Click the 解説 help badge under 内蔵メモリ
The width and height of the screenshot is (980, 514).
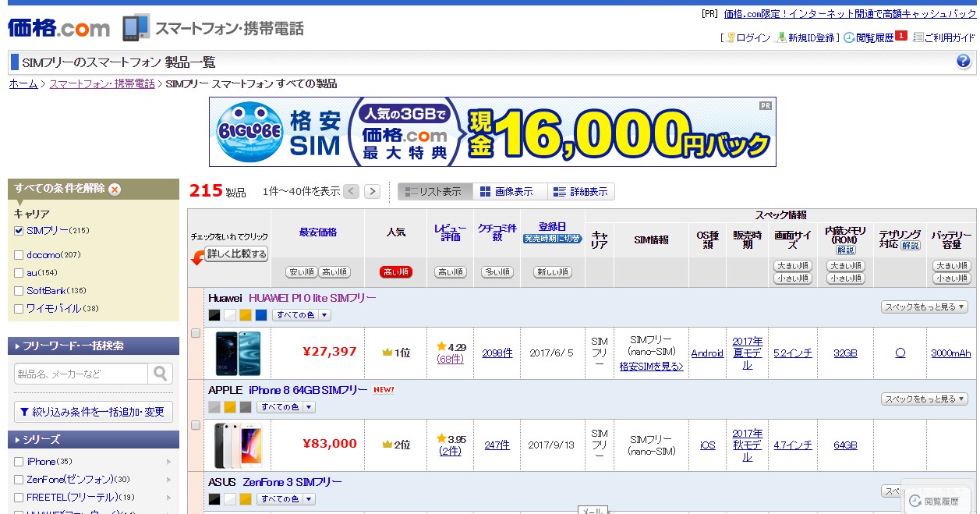[846, 250]
